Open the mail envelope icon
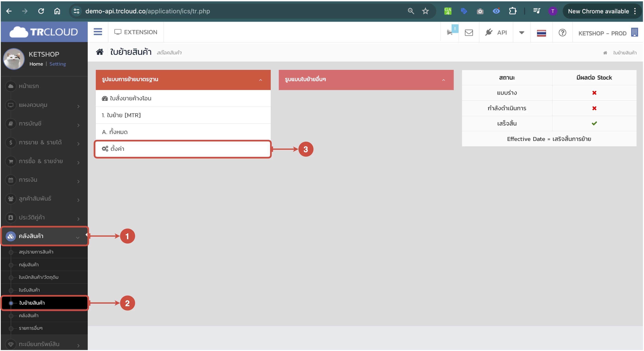Image resolution: width=644 pixels, height=351 pixels. tap(469, 33)
